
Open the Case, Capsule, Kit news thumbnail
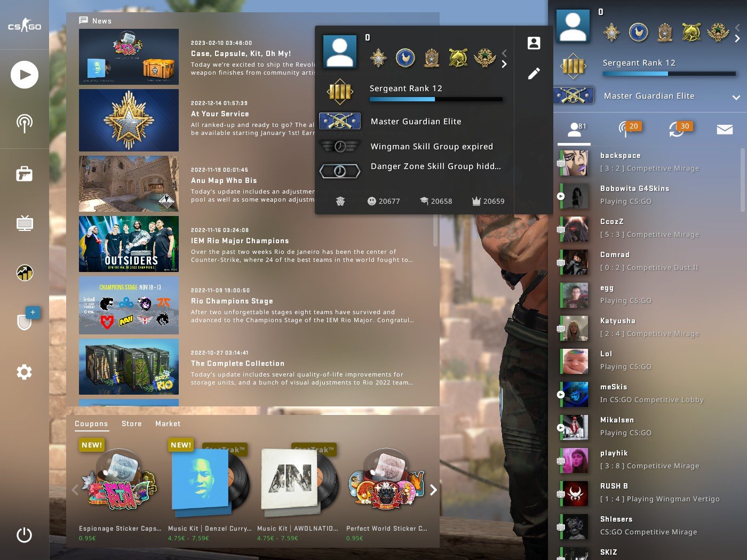point(129,57)
